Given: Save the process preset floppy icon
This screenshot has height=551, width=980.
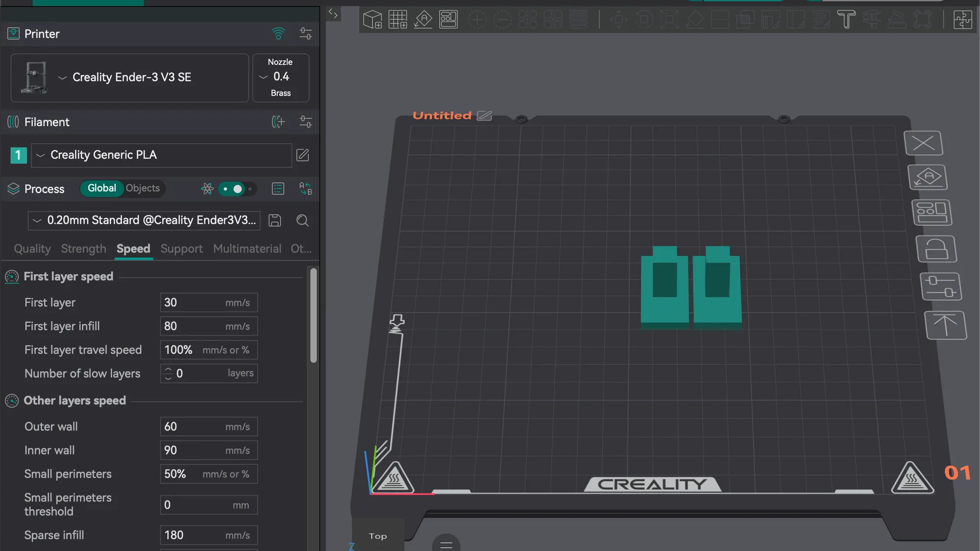Looking at the screenshot, I should tap(275, 220).
